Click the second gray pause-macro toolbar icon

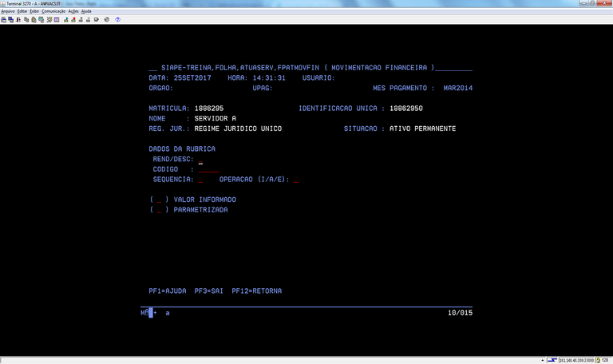pyautogui.click(x=89, y=19)
